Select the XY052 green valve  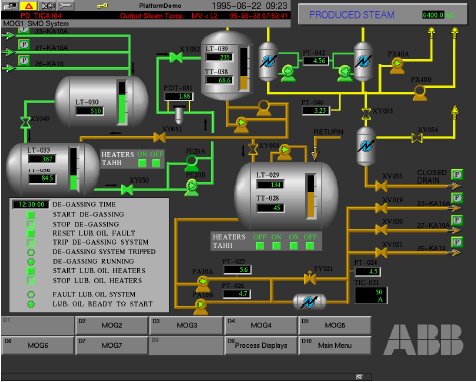(176, 58)
